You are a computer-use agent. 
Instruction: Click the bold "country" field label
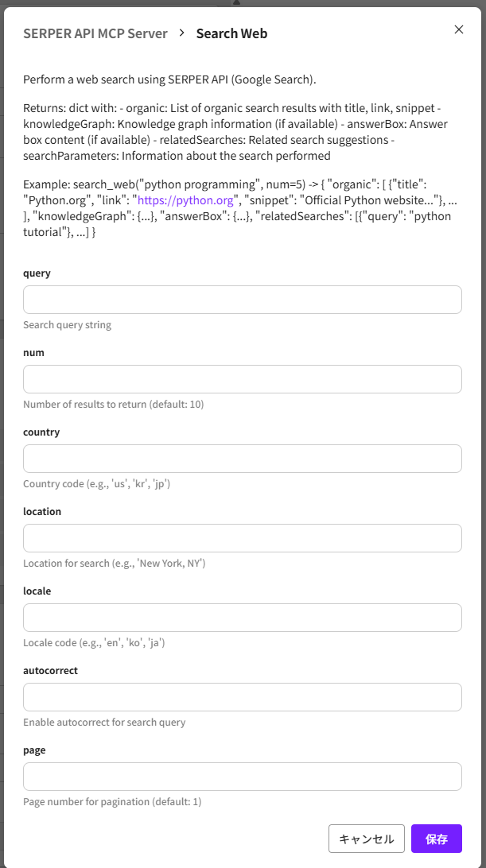41,432
